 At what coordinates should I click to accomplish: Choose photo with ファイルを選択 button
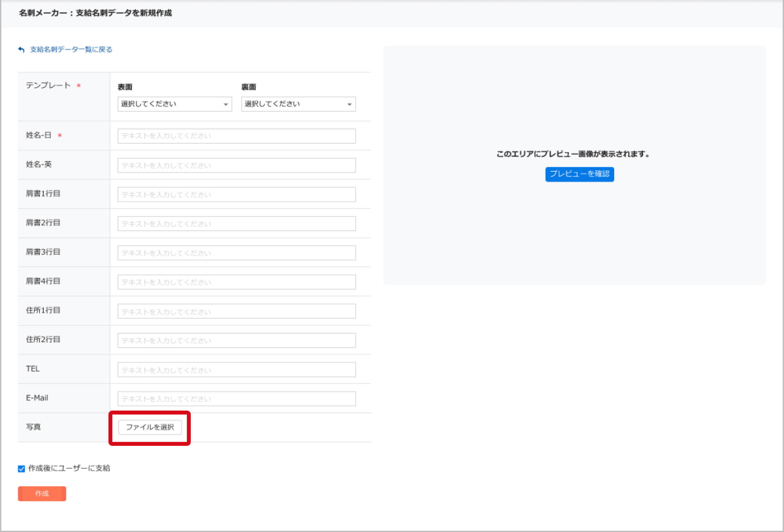pos(150,427)
